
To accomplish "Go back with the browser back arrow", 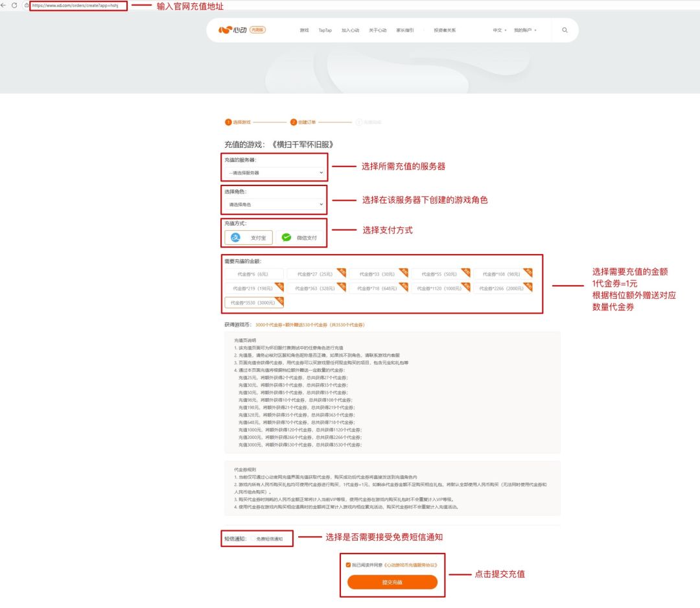I will tap(4, 5).
